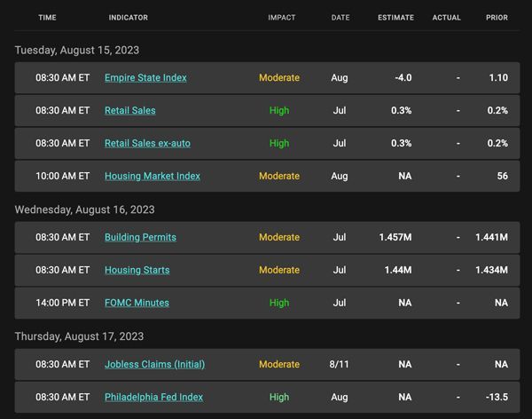Open the Empire State Index link
The image size is (532, 419).
[145, 78]
